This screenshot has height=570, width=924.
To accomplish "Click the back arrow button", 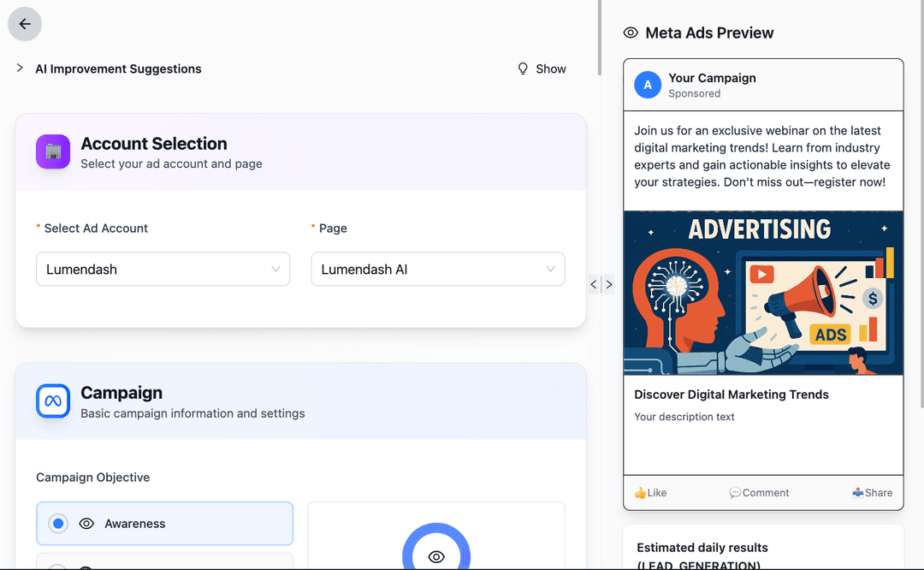I will (25, 24).
